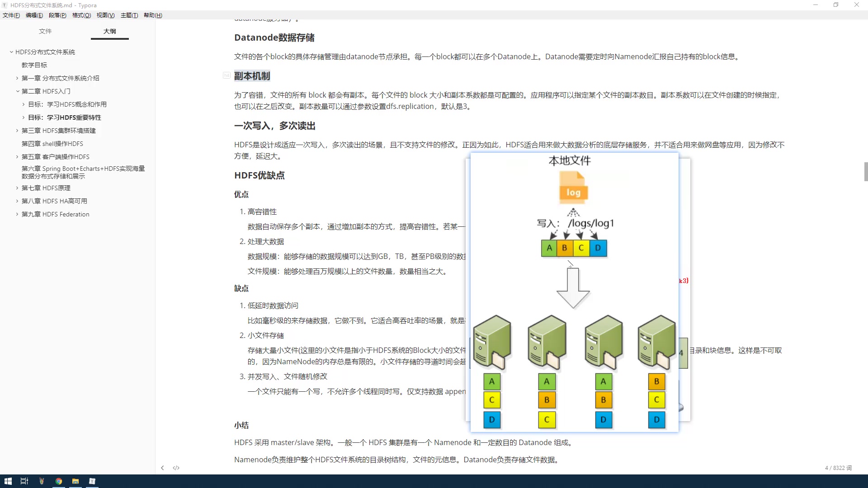This screenshot has height=488, width=868.
Task: Click the 文件 (File) tab
Action: (x=45, y=31)
